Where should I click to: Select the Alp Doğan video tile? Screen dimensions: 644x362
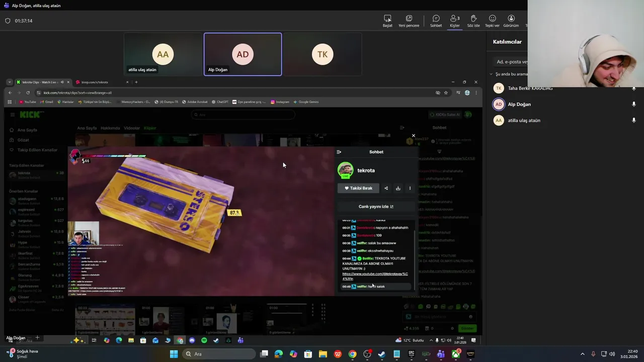point(243,54)
